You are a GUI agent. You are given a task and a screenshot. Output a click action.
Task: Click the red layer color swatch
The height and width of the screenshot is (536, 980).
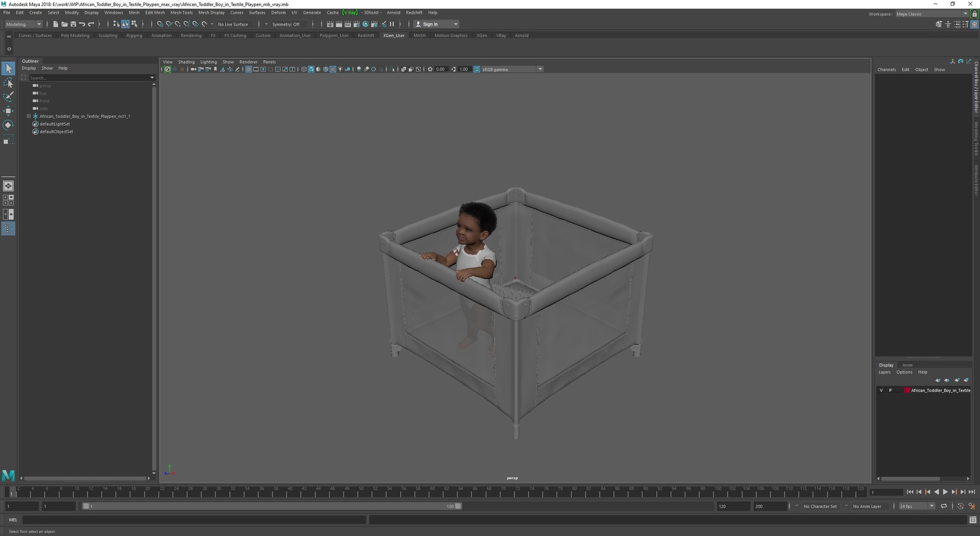tap(907, 391)
